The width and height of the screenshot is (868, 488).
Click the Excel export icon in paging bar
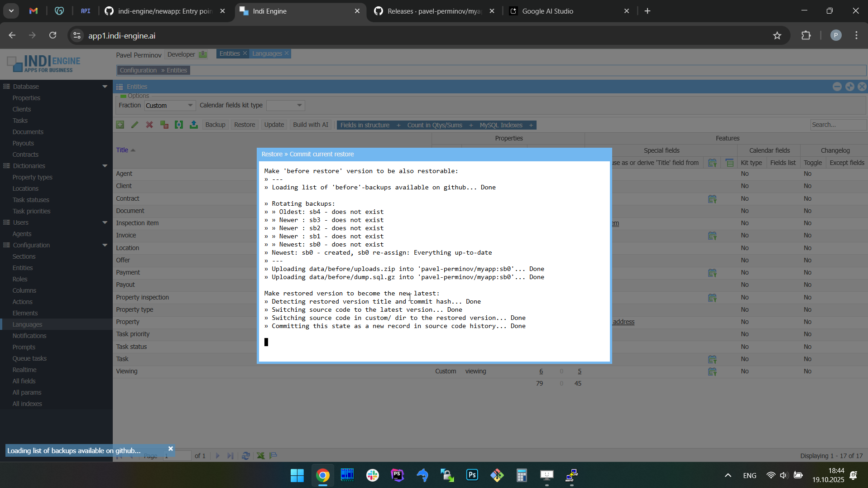tap(261, 456)
